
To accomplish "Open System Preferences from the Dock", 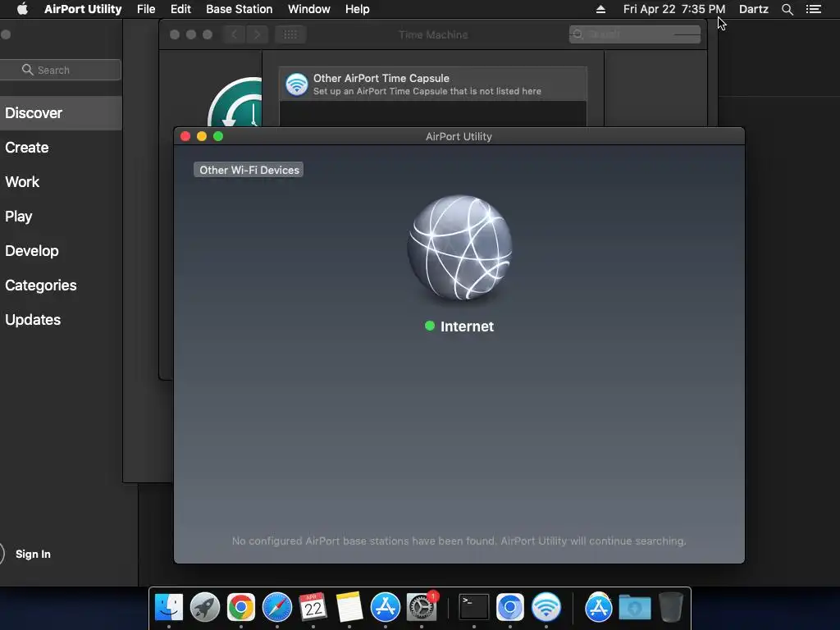I will click(422, 607).
